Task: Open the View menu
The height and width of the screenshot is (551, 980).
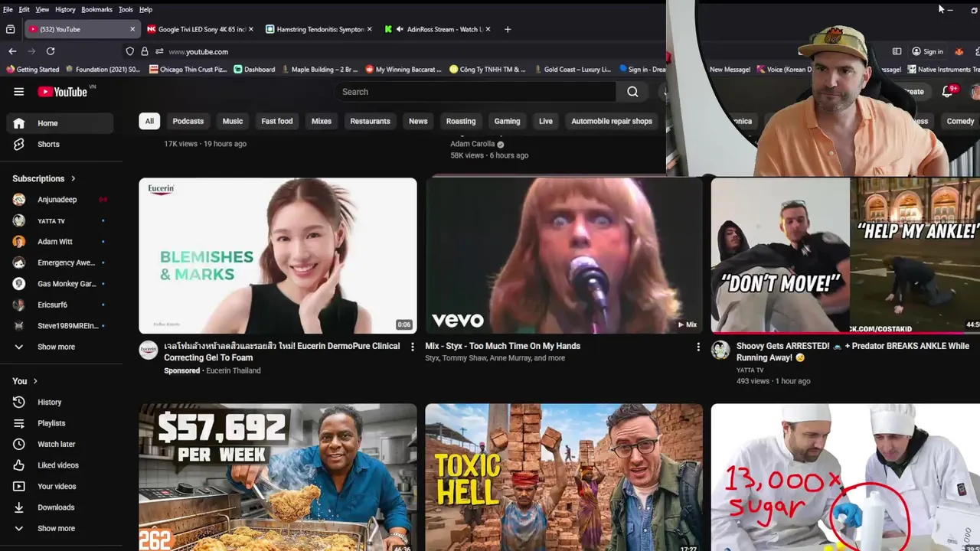Action: tap(42, 9)
